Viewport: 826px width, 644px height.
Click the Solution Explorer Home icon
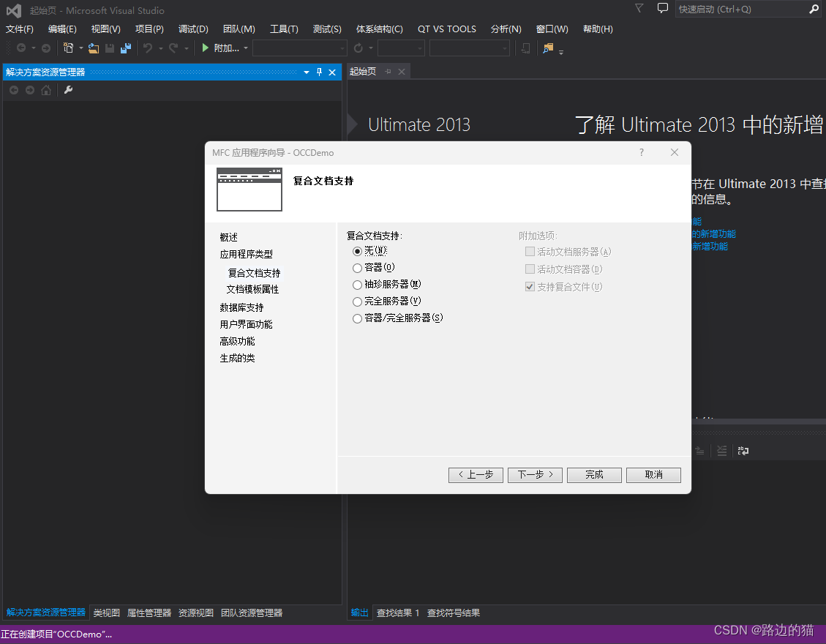click(x=46, y=90)
